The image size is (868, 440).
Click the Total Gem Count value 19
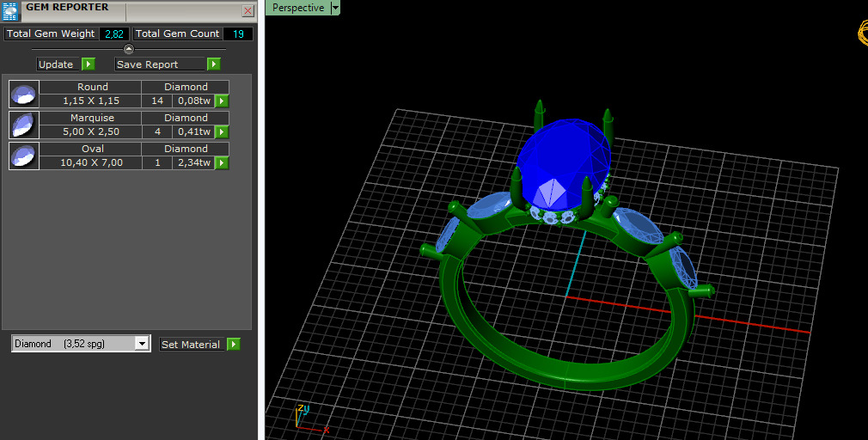click(x=238, y=34)
